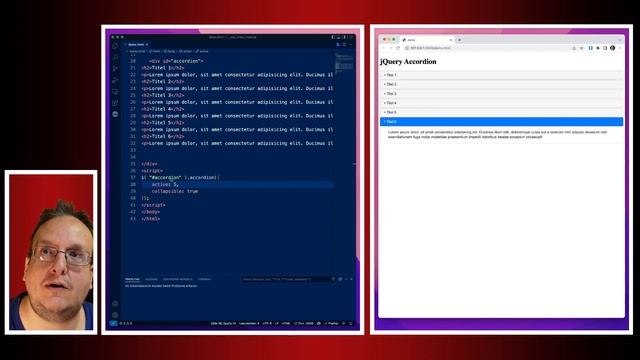Bookmark the page with the star icon

point(582,48)
